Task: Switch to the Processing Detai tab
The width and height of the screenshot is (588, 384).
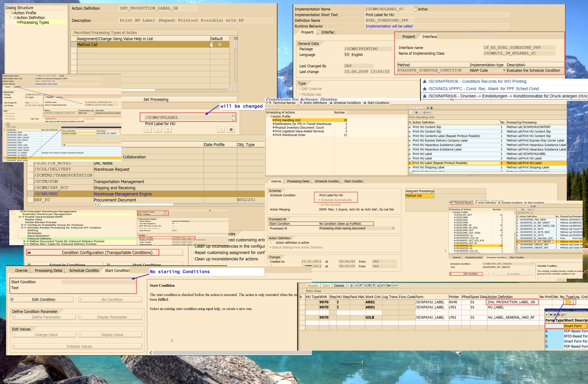Action: pyautogui.click(x=298, y=181)
